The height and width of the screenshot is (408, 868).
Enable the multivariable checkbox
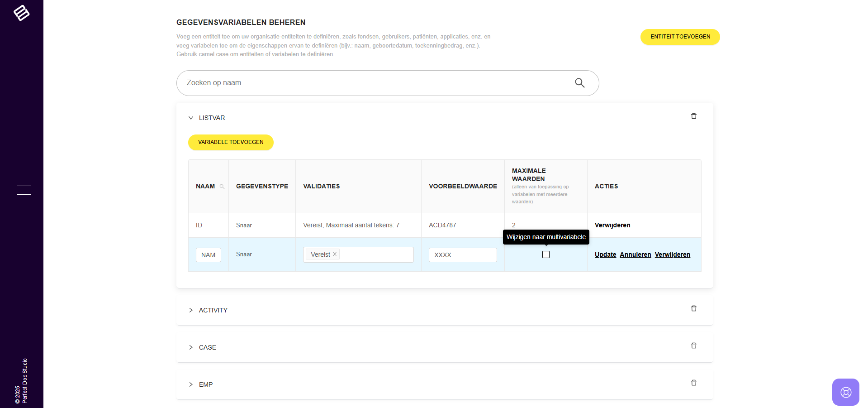point(546,254)
